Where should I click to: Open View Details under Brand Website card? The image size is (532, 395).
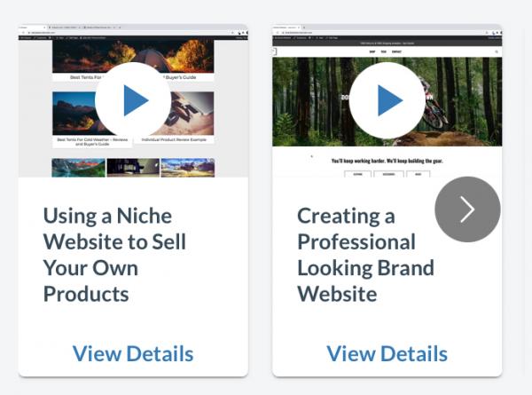(387, 353)
